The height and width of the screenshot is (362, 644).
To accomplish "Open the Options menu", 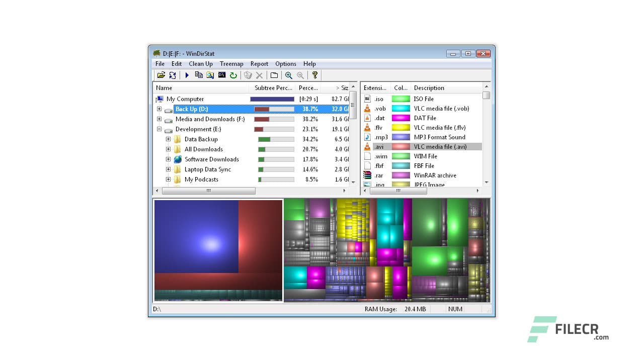I will (x=285, y=64).
